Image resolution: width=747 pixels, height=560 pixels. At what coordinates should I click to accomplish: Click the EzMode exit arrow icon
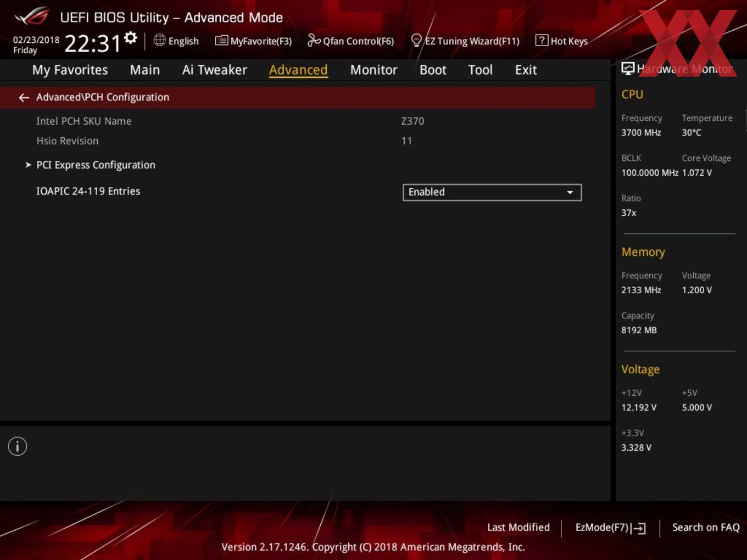tap(639, 528)
